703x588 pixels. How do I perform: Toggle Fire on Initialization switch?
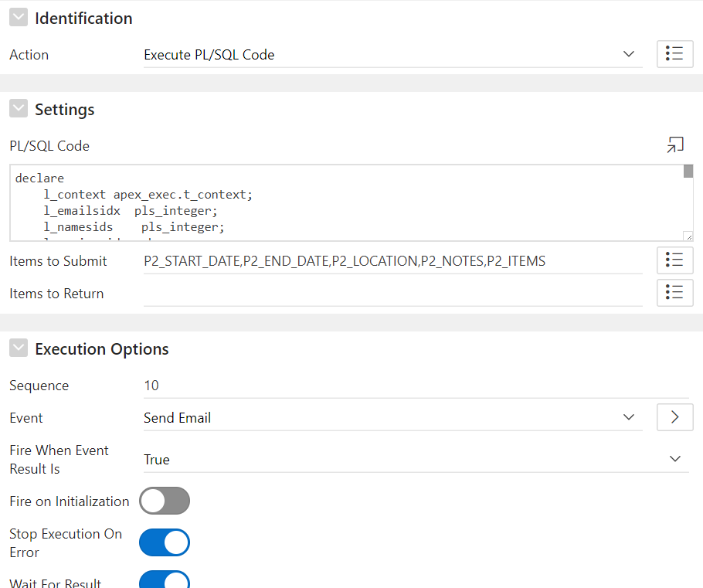165,501
